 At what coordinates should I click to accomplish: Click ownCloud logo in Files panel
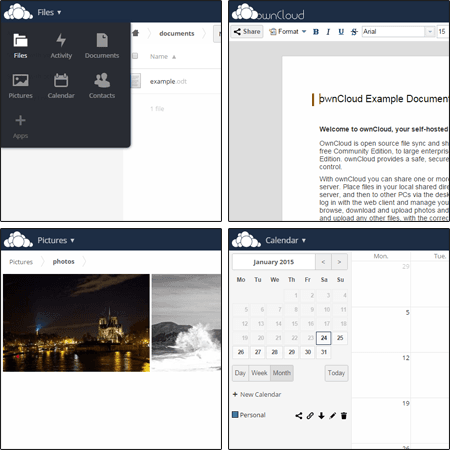[x=18, y=12]
